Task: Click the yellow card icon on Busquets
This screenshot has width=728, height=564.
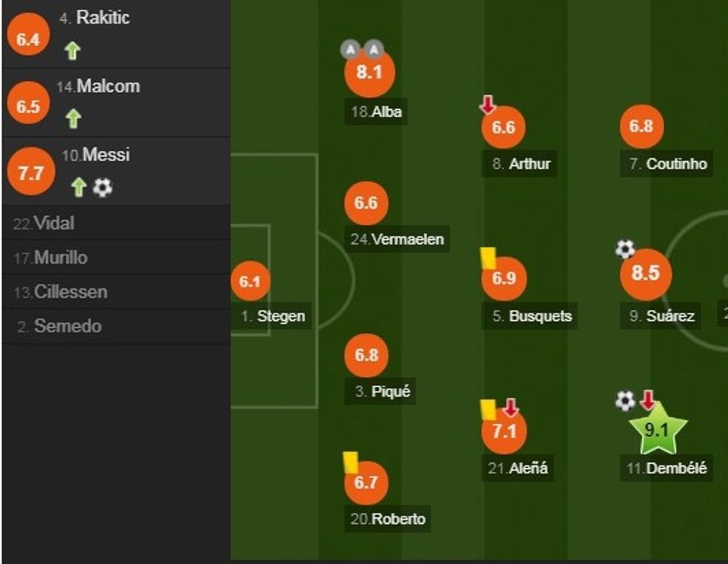Action: (488, 257)
